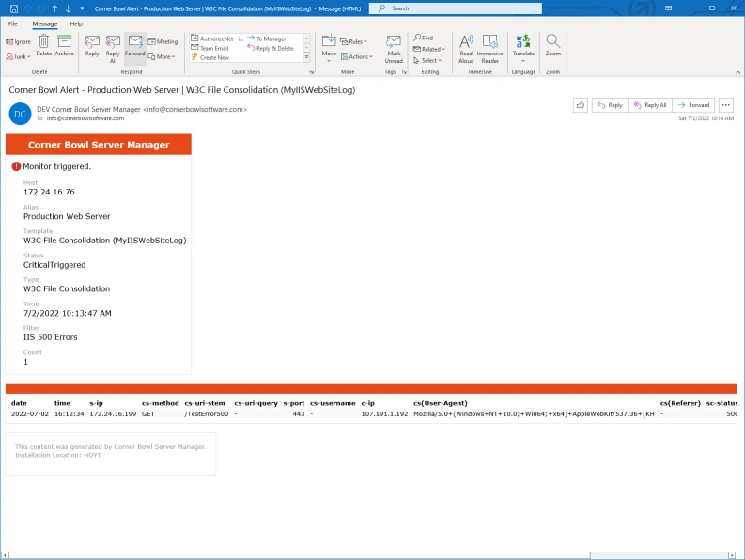Open the Translate menu
This screenshot has width=745, height=560.
coord(523,49)
